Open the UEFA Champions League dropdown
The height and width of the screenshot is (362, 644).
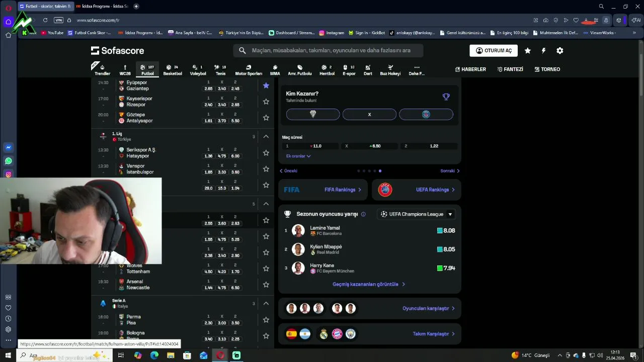(417, 214)
